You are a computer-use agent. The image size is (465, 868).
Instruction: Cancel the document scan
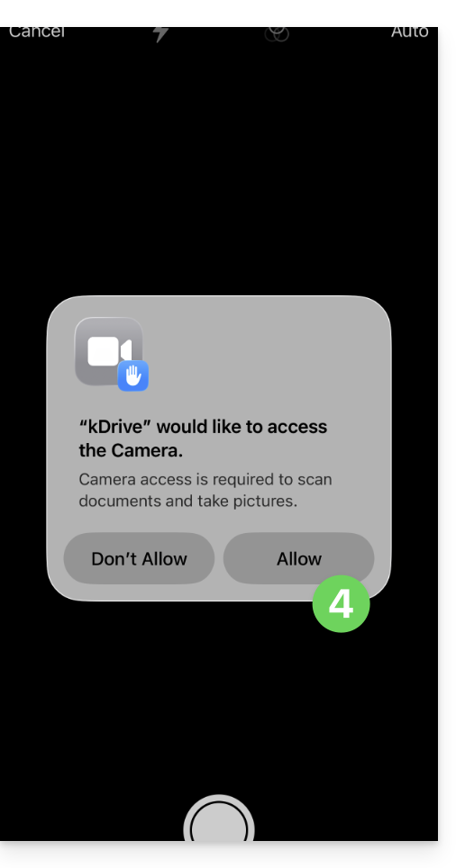pos(37,32)
